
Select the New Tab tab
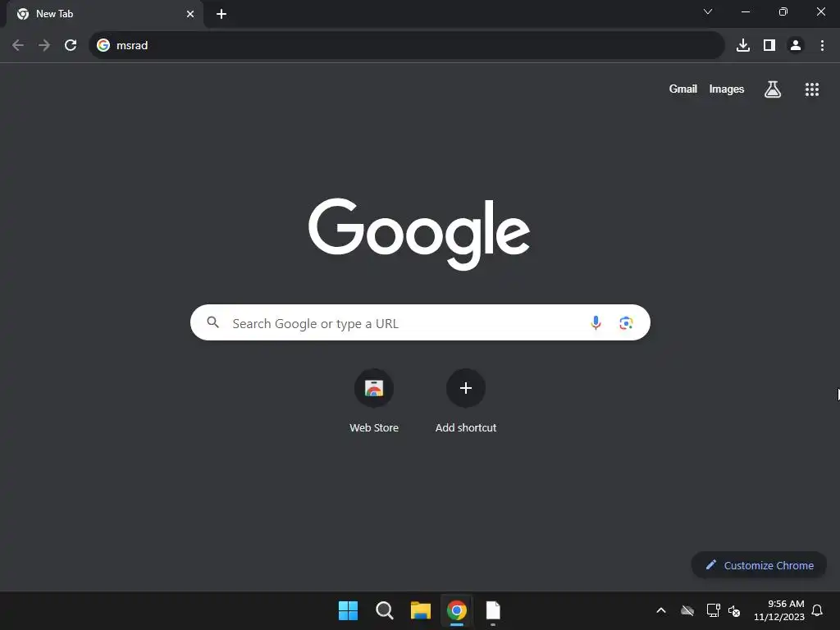tap(104, 14)
